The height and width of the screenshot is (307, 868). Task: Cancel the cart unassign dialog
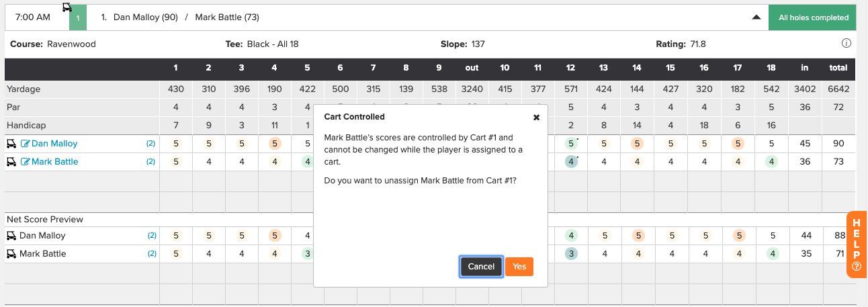481,267
